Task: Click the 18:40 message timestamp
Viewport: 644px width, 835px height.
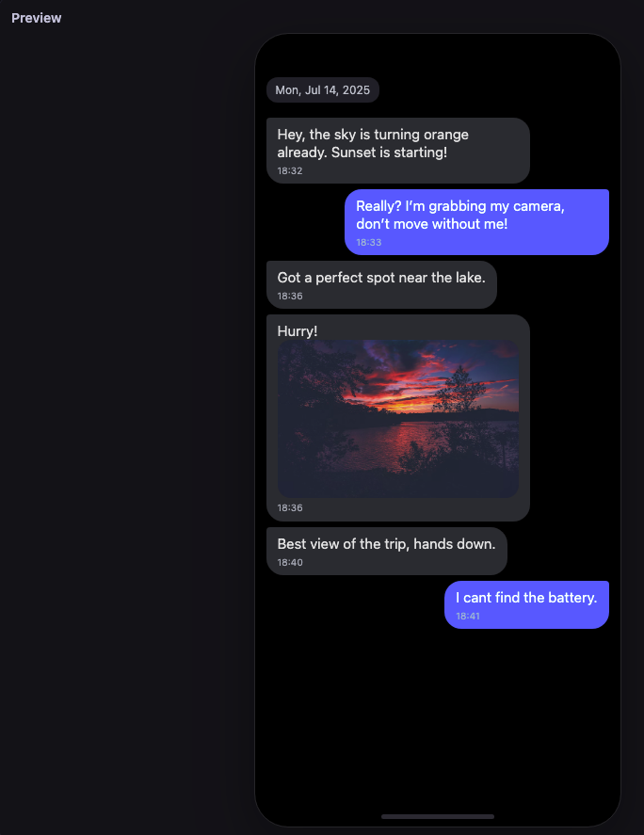Action: coord(290,562)
